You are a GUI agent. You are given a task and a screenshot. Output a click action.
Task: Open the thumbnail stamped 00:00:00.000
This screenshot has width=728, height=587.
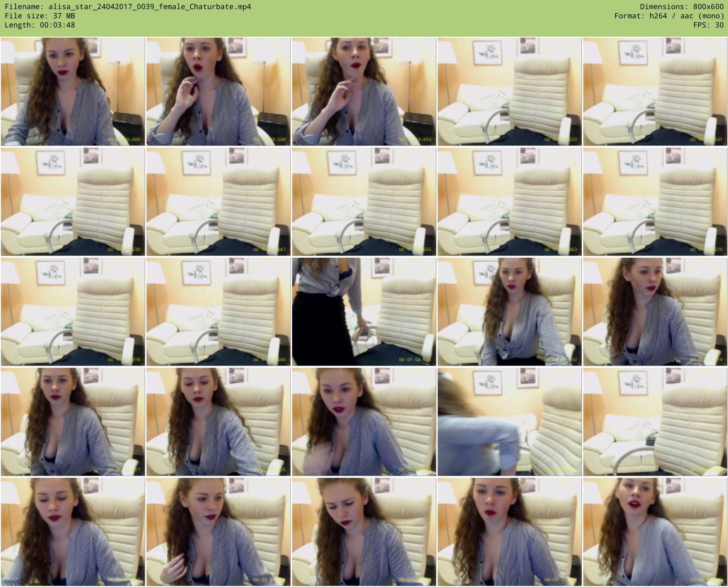click(73, 92)
